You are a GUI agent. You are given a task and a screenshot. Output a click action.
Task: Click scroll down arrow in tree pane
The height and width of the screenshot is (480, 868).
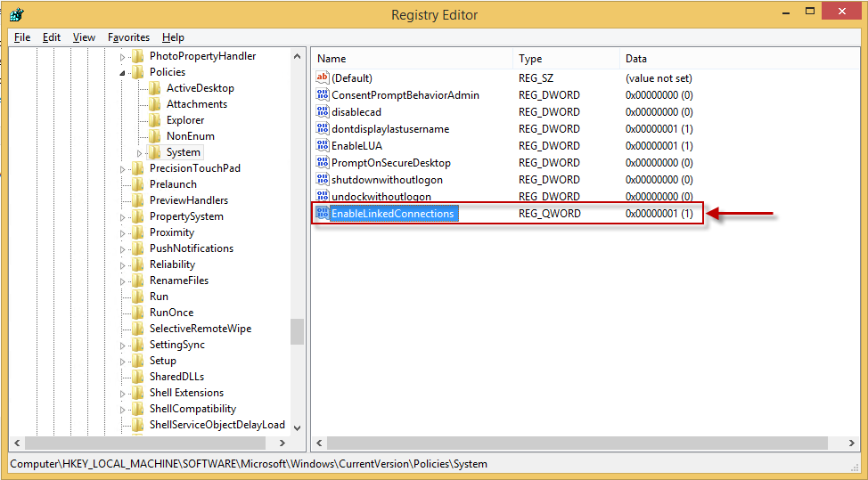(298, 427)
